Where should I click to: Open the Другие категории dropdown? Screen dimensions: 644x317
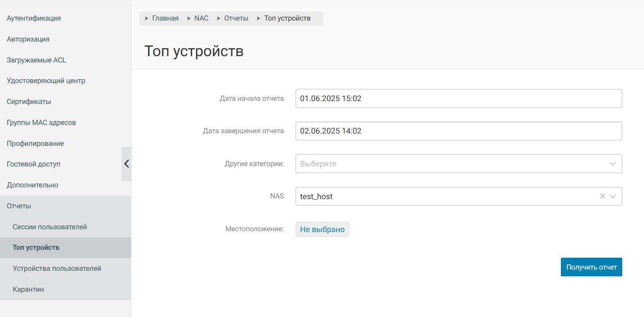[x=458, y=164]
